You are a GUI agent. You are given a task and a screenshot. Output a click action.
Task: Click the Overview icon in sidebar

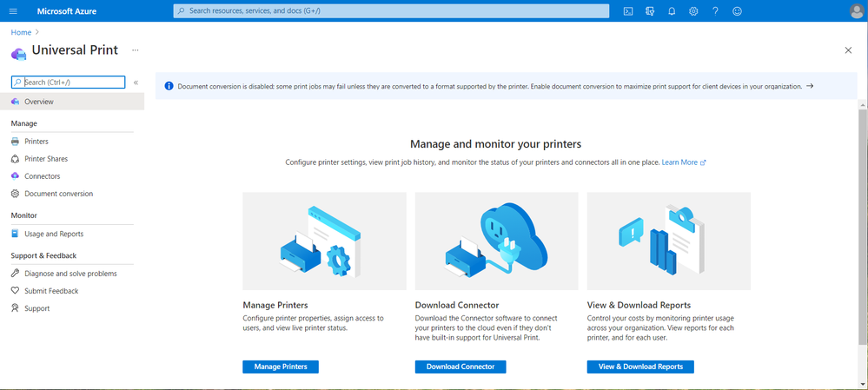tap(15, 102)
